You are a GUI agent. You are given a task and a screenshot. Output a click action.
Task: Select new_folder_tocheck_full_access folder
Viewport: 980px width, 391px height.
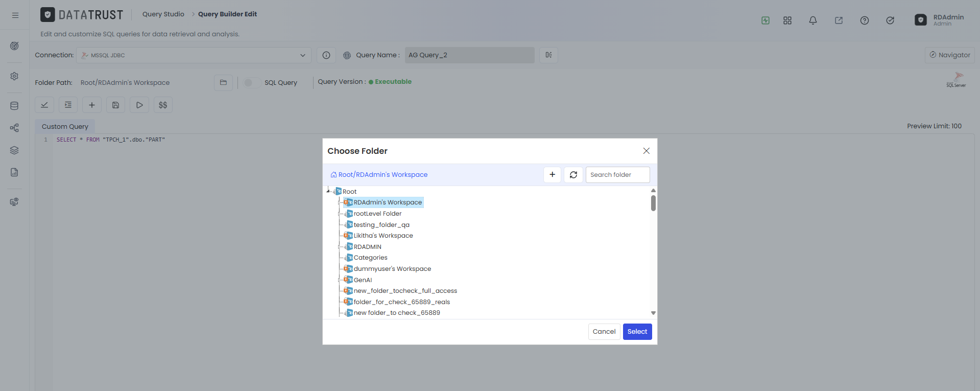point(405,291)
